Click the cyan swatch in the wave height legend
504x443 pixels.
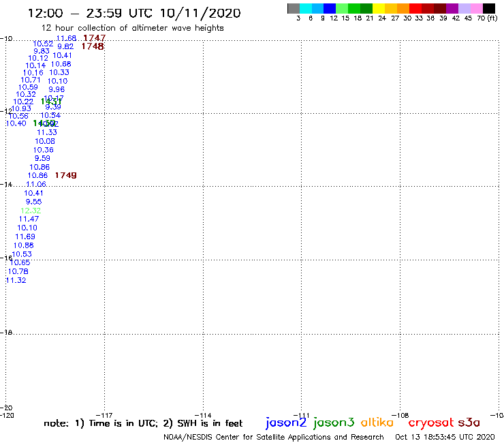point(306,9)
